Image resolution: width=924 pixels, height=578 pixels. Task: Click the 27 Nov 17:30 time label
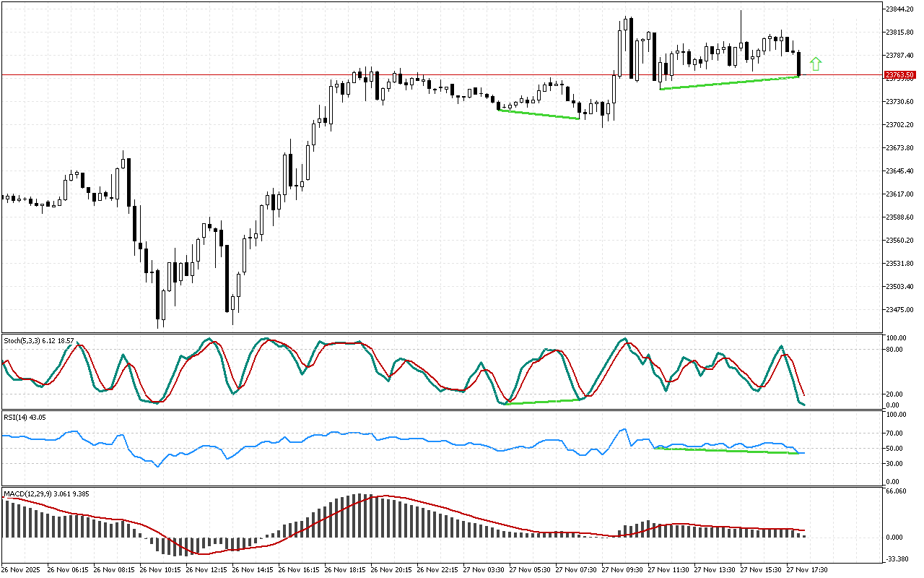(807, 570)
